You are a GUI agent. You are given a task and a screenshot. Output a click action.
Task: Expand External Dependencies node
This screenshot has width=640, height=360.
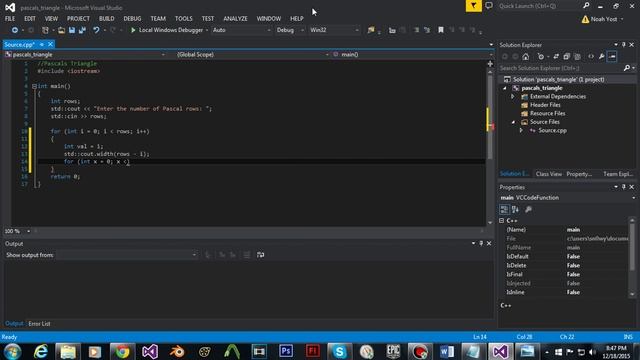513,96
